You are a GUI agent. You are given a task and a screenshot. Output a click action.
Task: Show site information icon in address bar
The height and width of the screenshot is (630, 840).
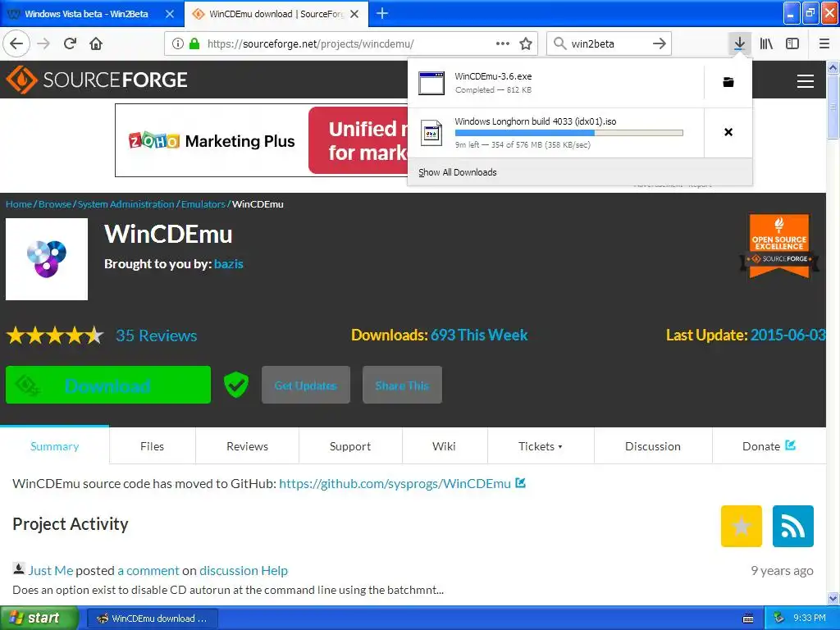point(178,43)
